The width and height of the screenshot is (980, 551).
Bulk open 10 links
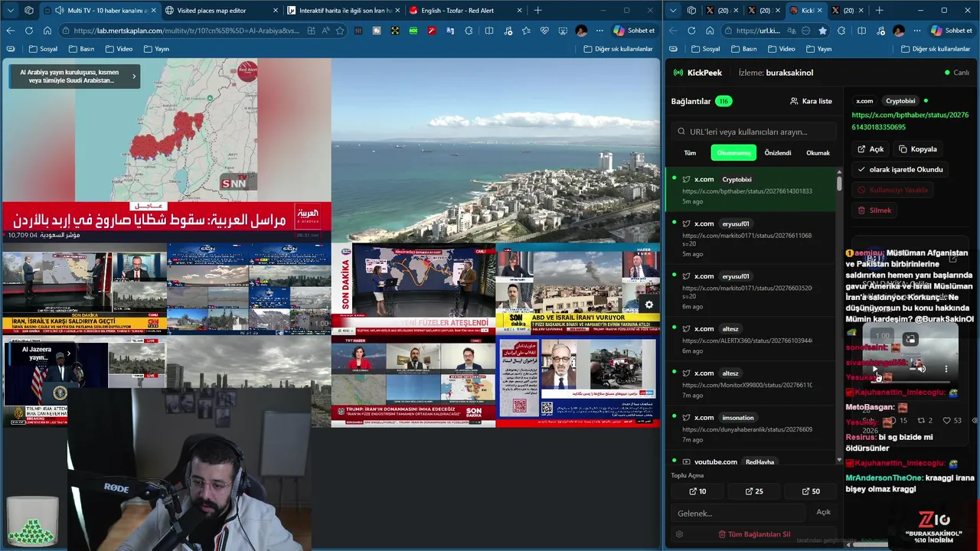pos(697,491)
